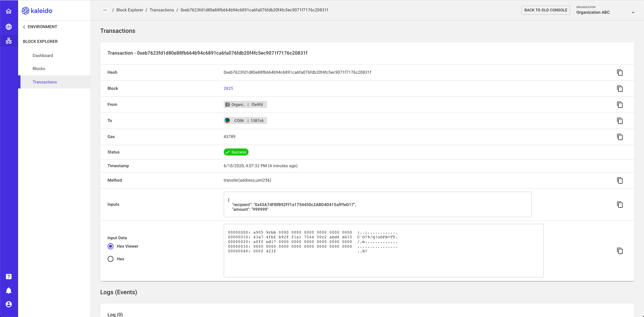This screenshot has width=644, height=317.
Task: Open block 2825 details link
Action: pos(228,88)
